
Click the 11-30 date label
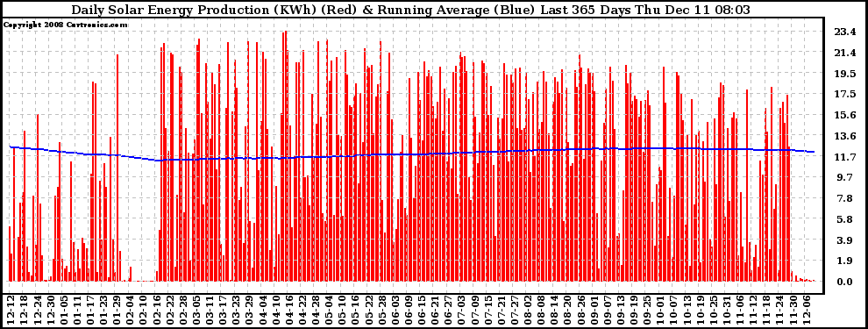coord(793,310)
